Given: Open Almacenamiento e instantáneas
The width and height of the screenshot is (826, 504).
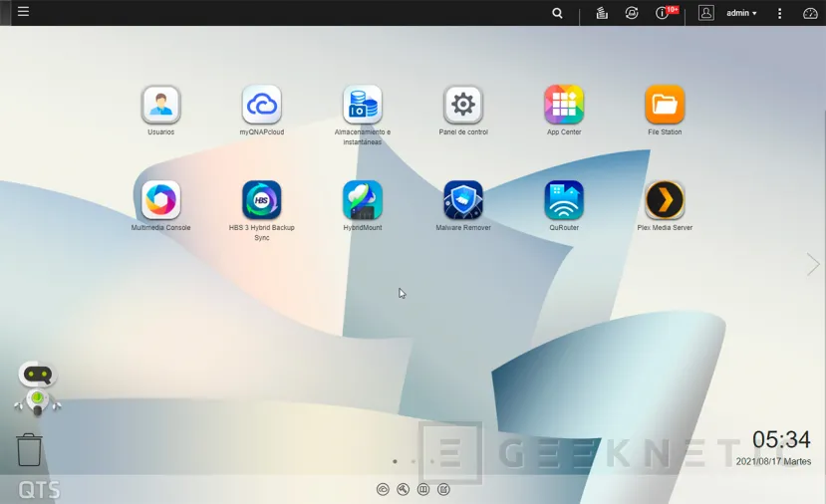Looking at the screenshot, I should tap(363, 105).
